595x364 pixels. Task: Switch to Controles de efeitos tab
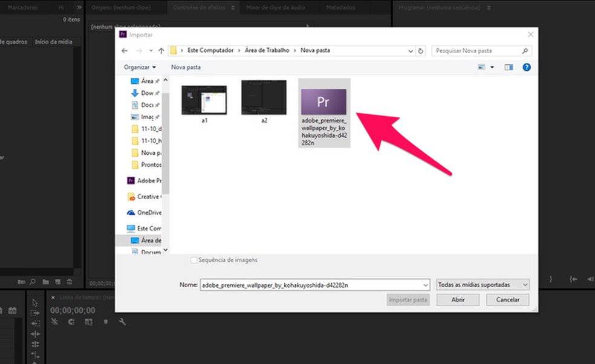click(x=199, y=7)
